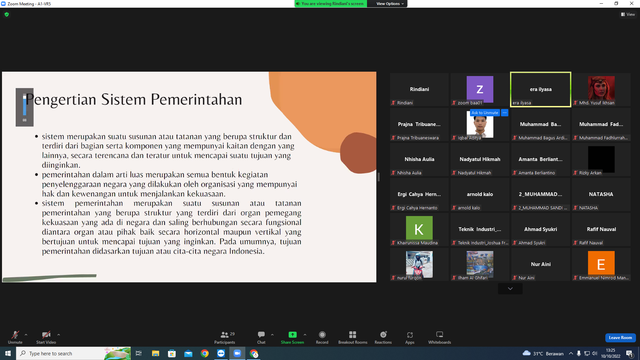Select the Nhisha Aulia tile
Screen dimensions: 640x360
(419, 160)
